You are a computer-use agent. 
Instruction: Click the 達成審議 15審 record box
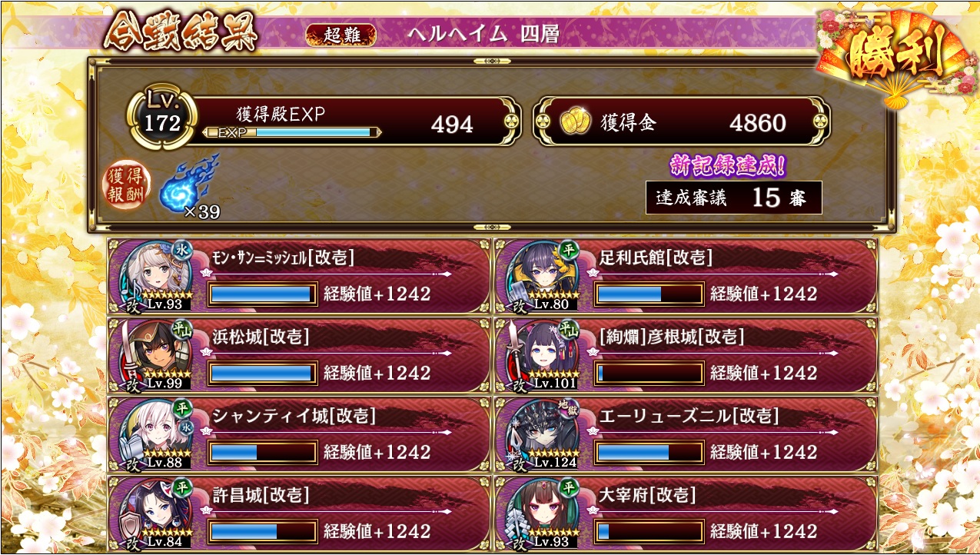coord(734,198)
